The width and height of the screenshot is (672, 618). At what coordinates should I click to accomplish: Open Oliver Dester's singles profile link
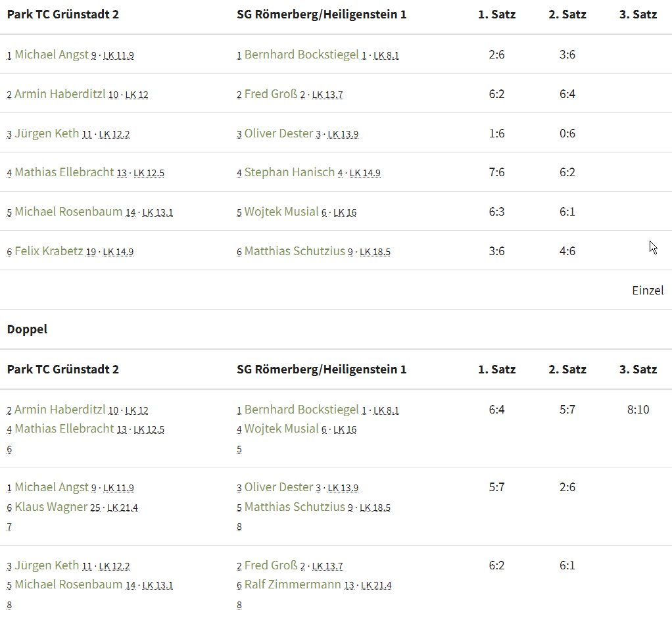tap(279, 133)
